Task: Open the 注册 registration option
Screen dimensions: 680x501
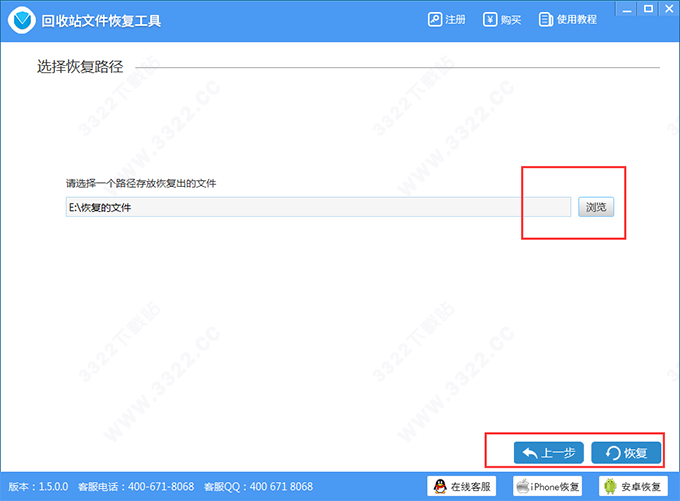Action: pos(447,20)
